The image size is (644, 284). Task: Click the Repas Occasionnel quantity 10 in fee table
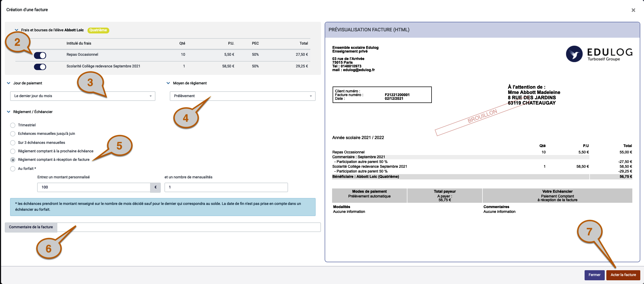tap(183, 54)
